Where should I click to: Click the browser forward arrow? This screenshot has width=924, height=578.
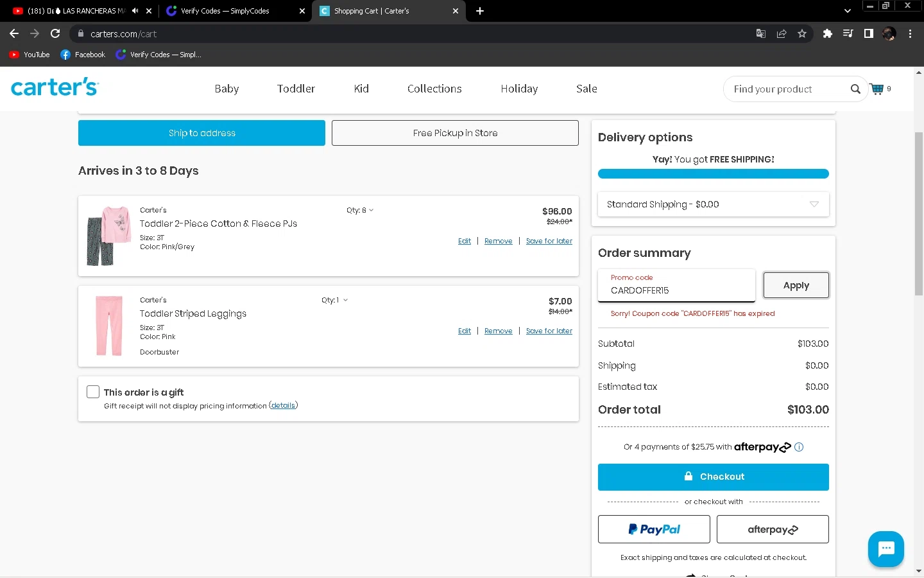pyautogui.click(x=35, y=33)
